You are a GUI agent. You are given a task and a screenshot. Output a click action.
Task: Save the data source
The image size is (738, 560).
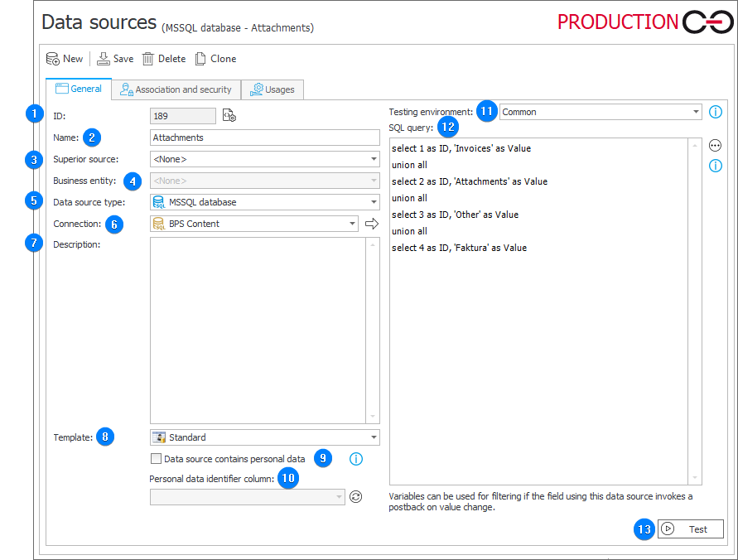click(x=115, y=59)
